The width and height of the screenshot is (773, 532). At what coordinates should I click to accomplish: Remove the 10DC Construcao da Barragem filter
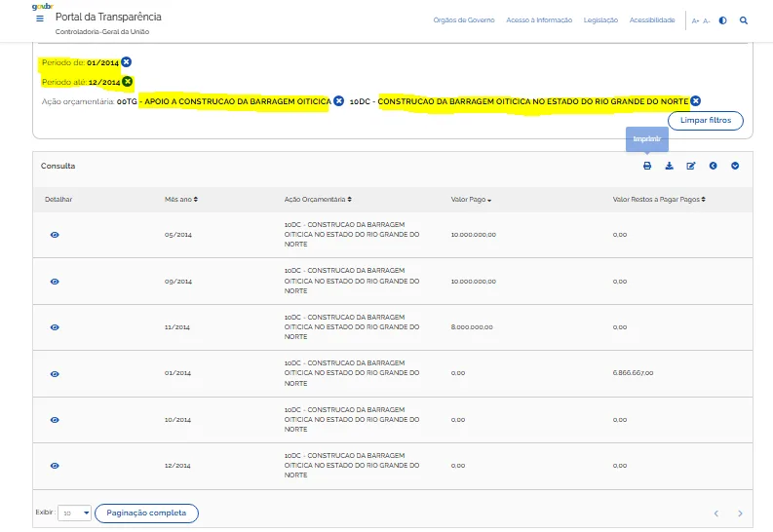coord(696,101)
